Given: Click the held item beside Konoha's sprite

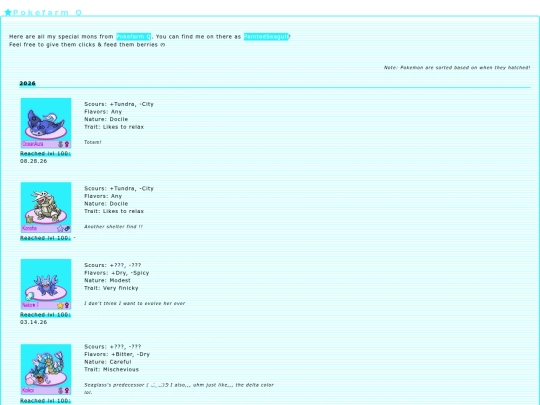Looking at the screenshot, I should click(30, 219).
